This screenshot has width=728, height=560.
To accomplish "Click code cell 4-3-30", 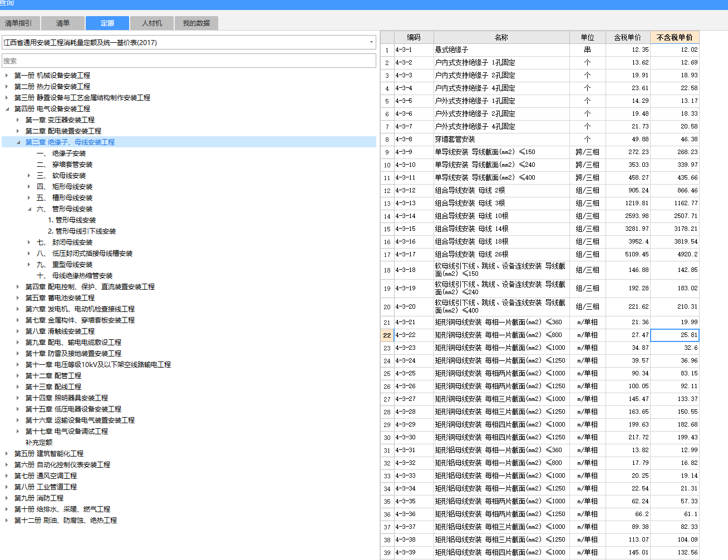I will [x=414, y=437].
